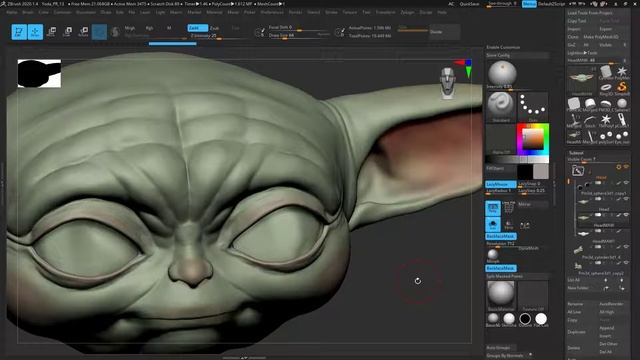
Task: Activate the Edit mode button
Action: 19,32
